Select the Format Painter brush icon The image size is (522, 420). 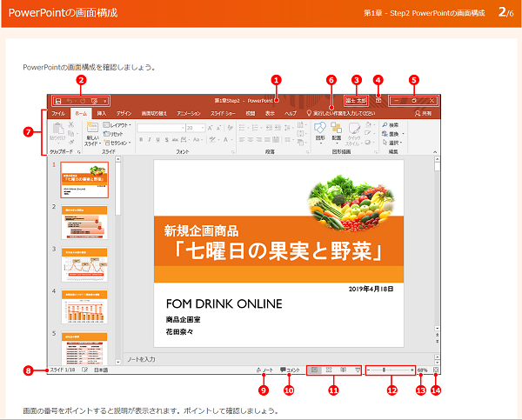[x=71, y=142]
